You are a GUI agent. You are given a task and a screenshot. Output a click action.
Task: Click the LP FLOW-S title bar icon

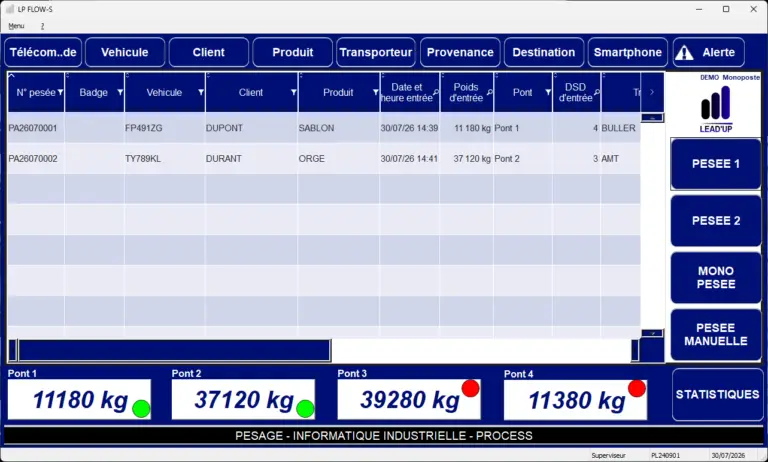click(x=10, y=9)
